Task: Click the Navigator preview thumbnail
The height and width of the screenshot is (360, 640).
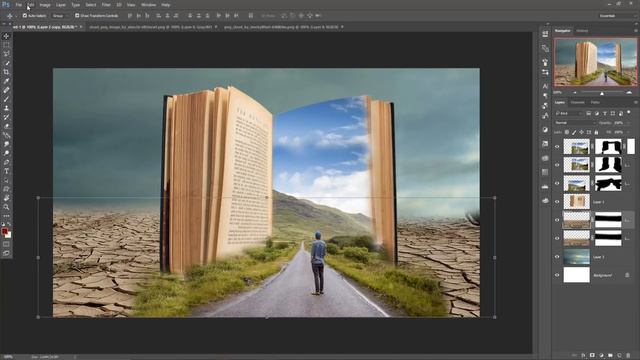Action: click(x=596, y=62)
